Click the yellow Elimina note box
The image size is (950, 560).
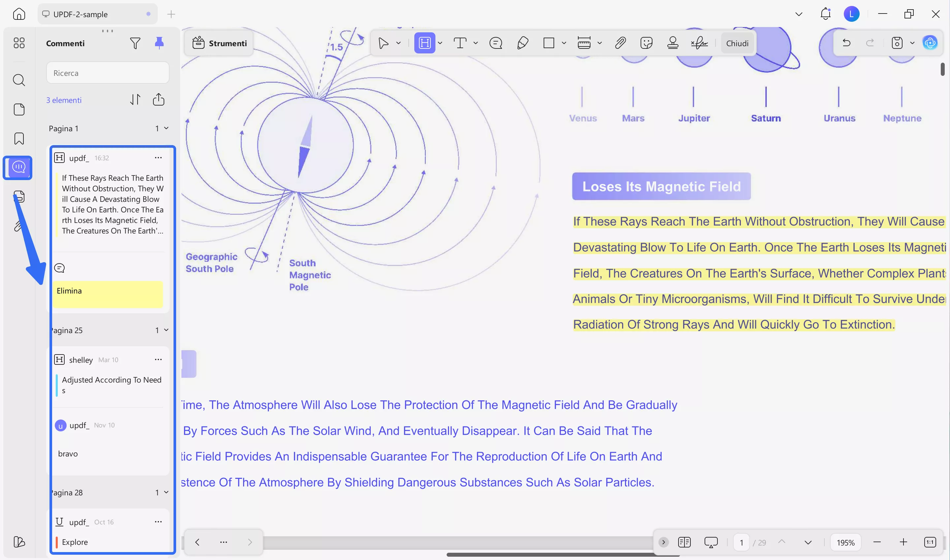pos(108,294)
